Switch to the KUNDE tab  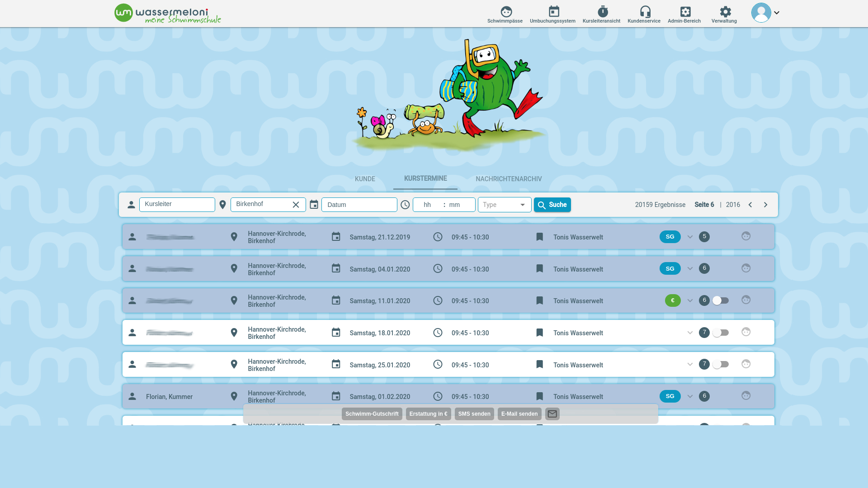365,179
